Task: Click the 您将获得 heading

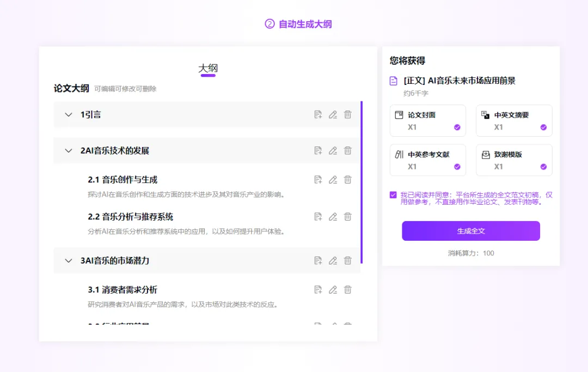Action: pos(407,61)
